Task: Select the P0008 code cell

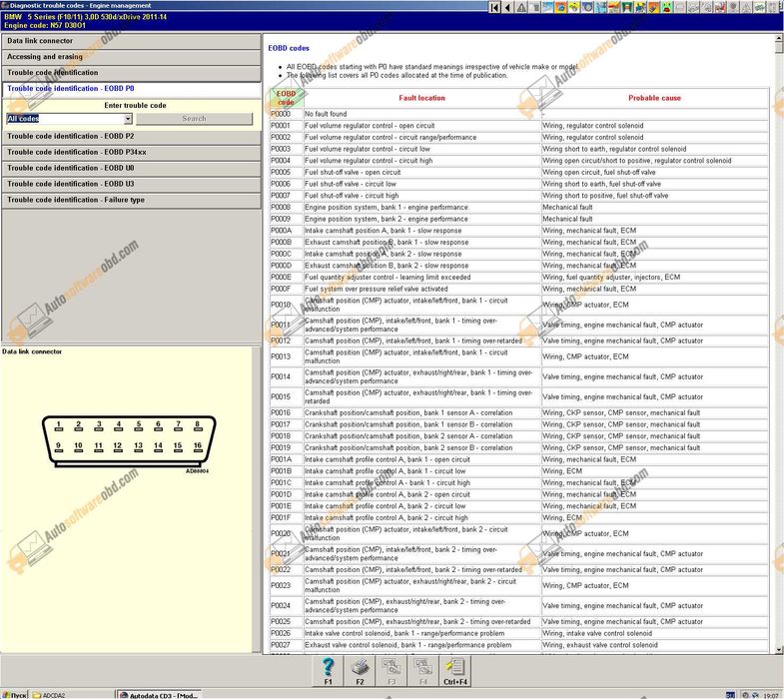Action: pos(287,207)
